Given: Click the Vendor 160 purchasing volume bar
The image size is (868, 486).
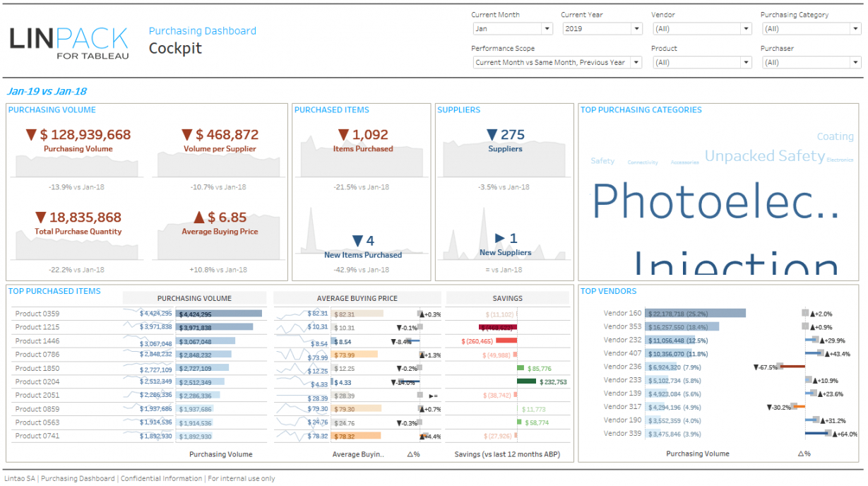Looking at the screenshot, I should point(695,314).
